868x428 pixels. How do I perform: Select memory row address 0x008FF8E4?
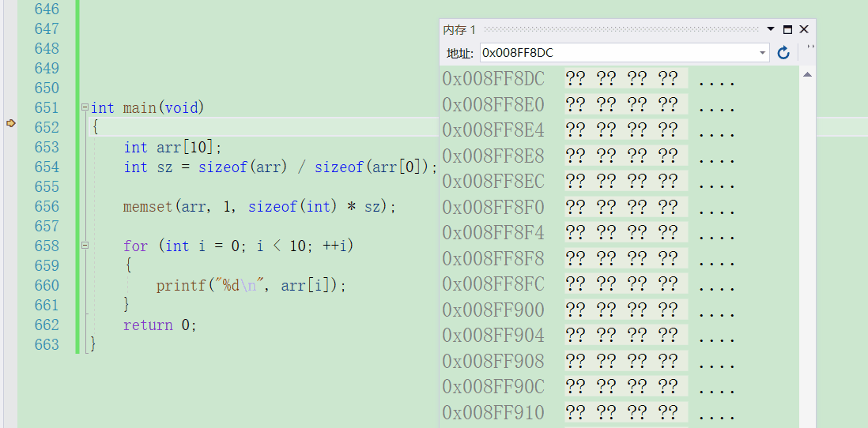point(493,130)
